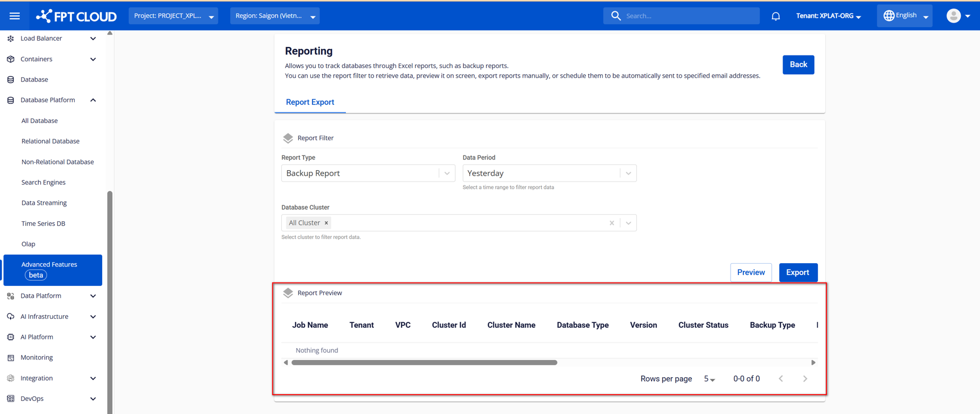Click the DevOps sidebar icon
The width and height of the screenshot is (980, 414).
click(x=11, y=399)
